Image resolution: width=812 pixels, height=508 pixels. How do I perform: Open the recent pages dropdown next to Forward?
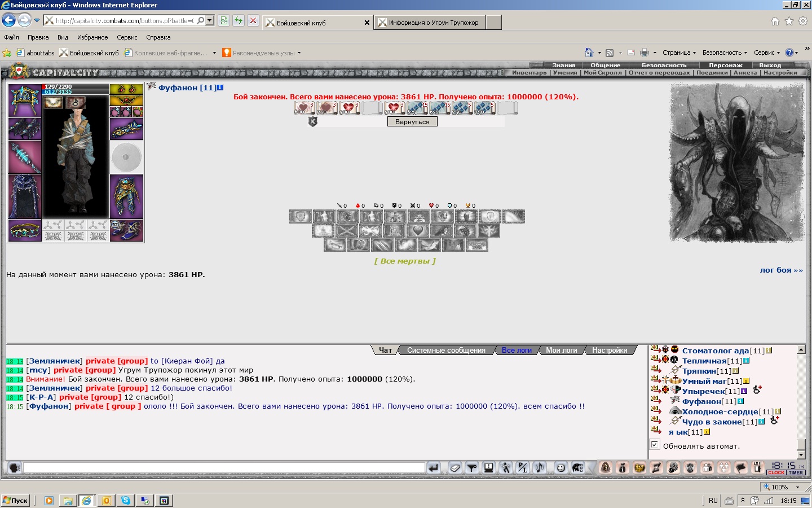coord(37,21)
